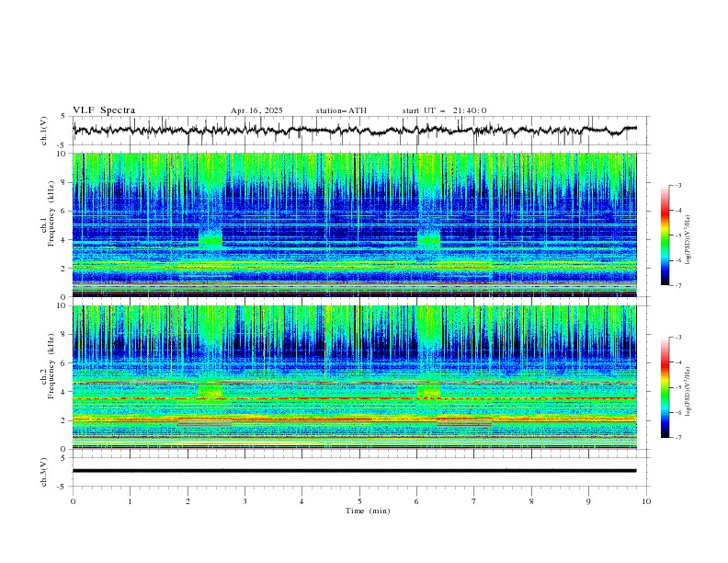Click the "start UT = 21:40:0" label
This screenshot has height=563, width=728.
(x=444, y=110)
